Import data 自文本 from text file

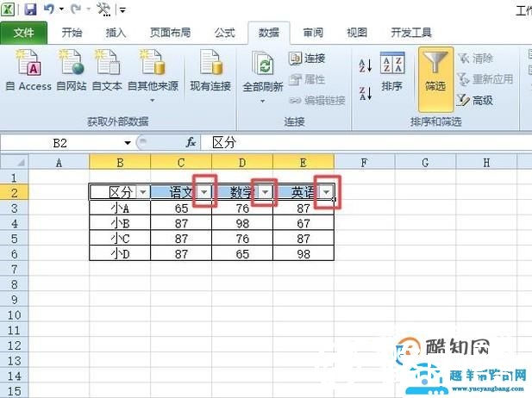(107, 70)
